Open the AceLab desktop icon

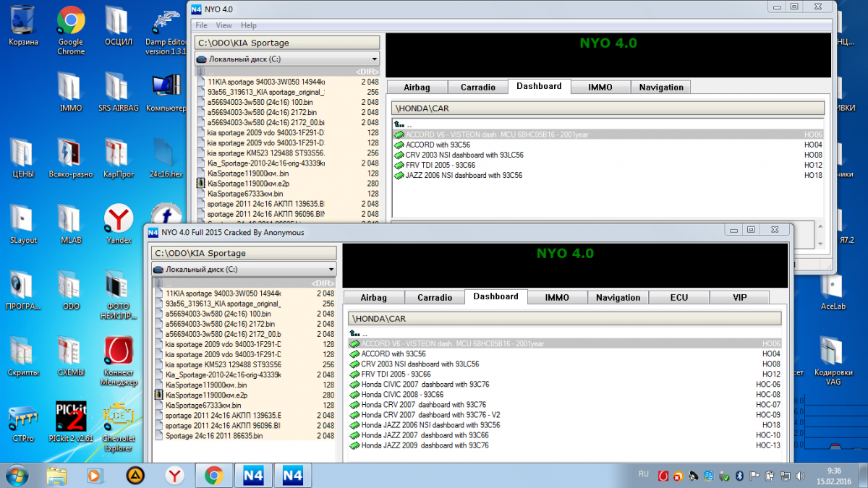tap(833, 291)
